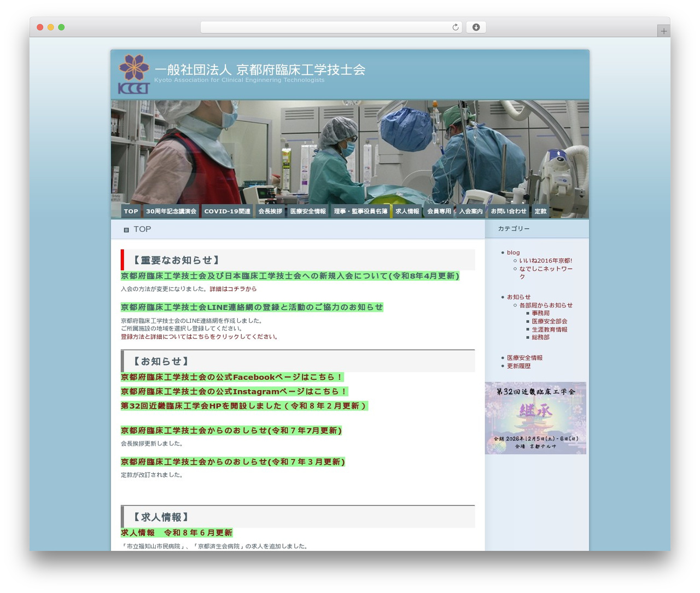Open a new browser tab with plus button
This screenshot has height=593, width=700.
tap(663, 31)
